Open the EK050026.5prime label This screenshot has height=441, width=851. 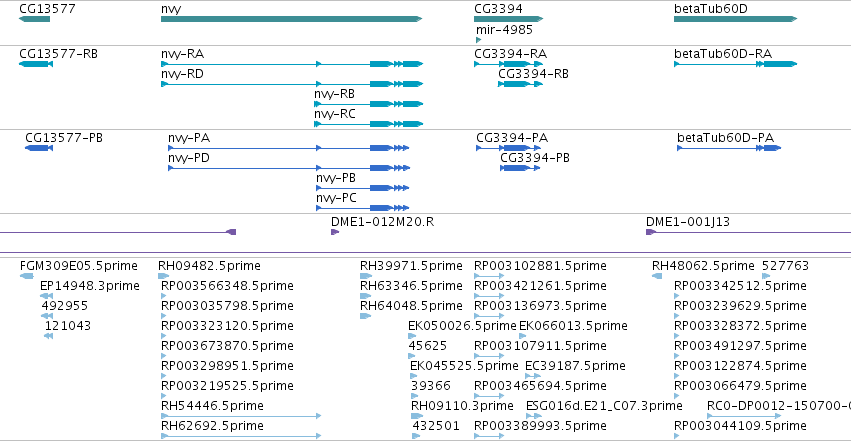coord(462,325)
